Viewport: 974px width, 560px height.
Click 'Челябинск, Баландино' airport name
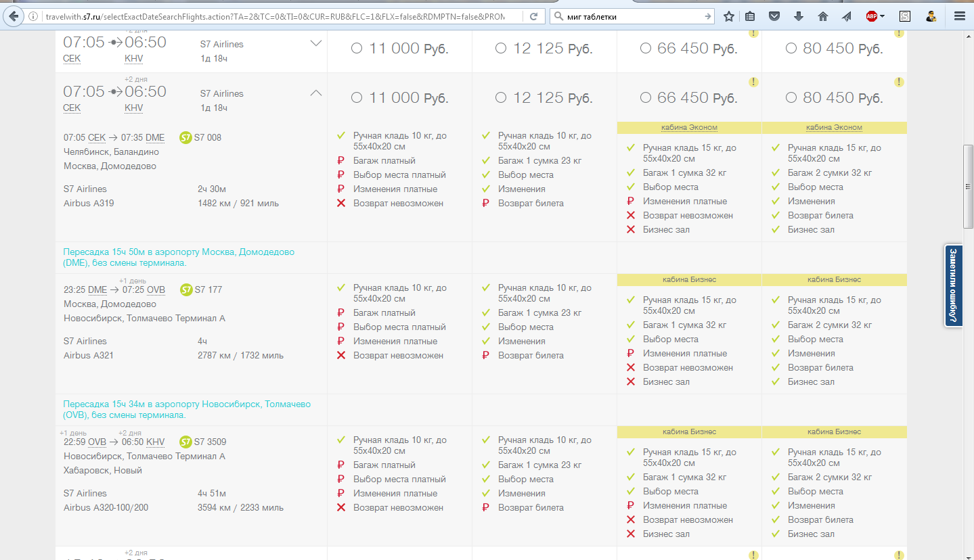[112, 151]
